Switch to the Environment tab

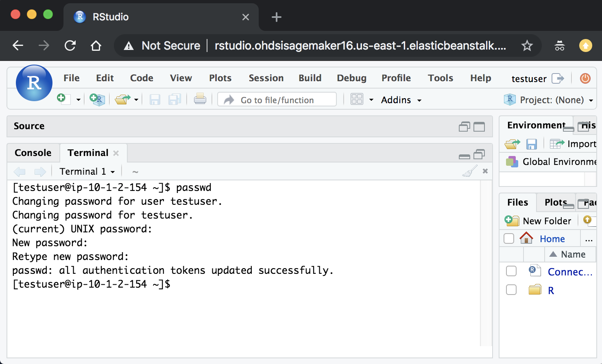point(536,125)
